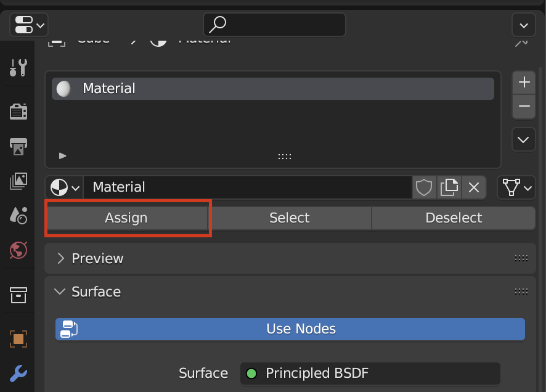
Task: Click the Deselect button
Action: tap(454, 218)
